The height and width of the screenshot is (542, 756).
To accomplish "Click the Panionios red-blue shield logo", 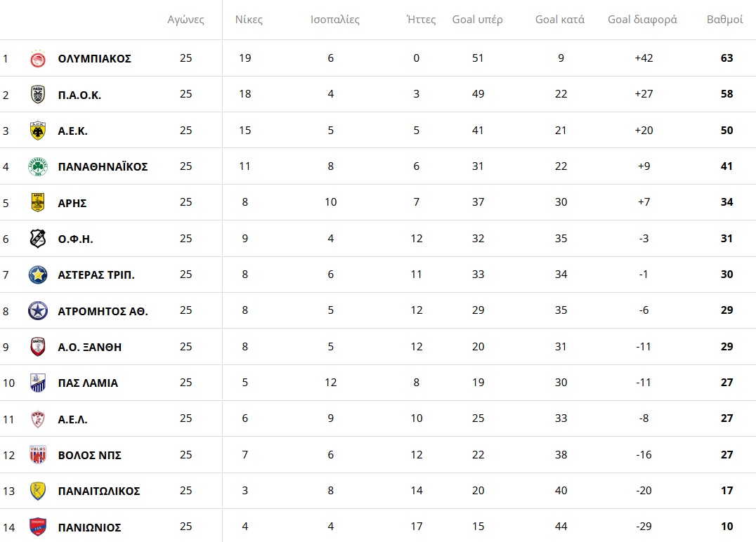I will tap(38, 527).
